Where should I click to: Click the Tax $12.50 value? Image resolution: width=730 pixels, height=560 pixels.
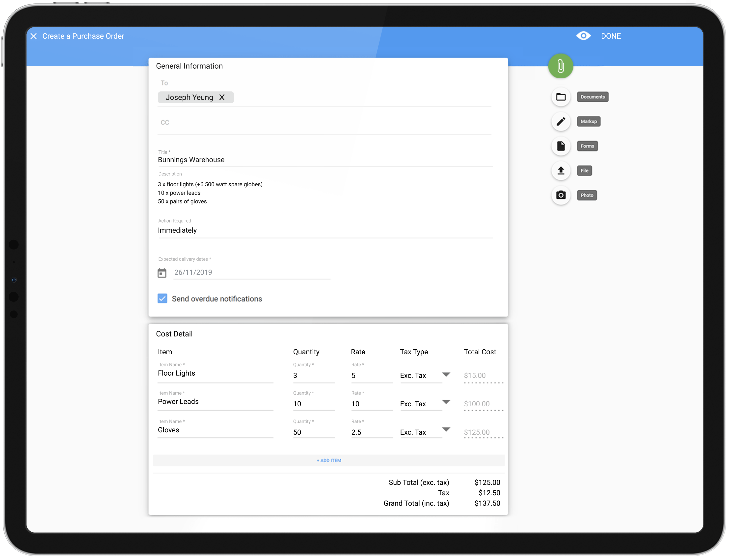489,493
